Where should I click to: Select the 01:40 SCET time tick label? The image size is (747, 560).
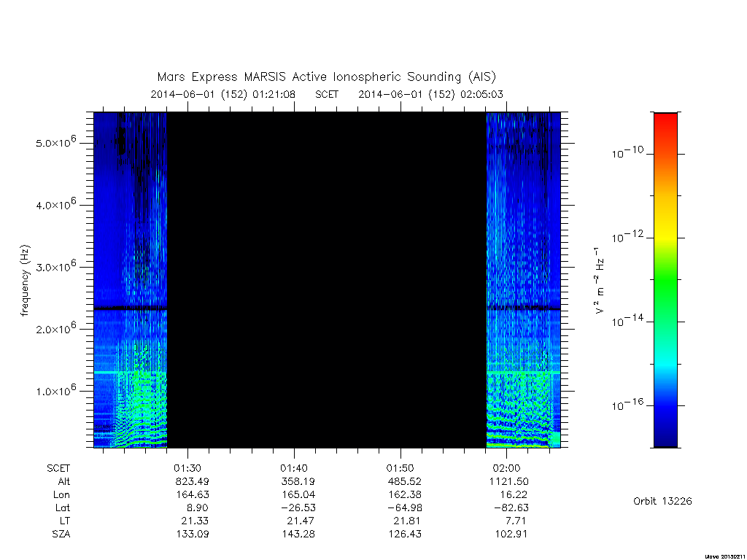click(x=294, y=468)
